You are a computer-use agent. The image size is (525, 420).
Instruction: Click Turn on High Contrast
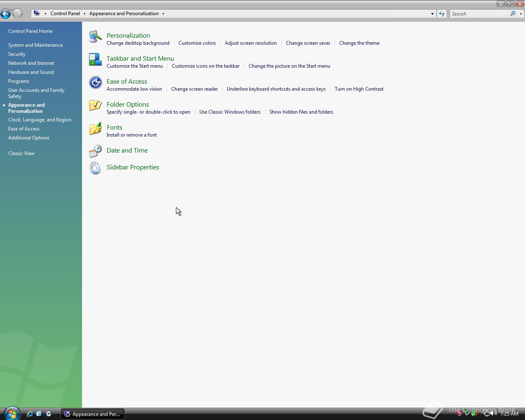coord(359,89)
